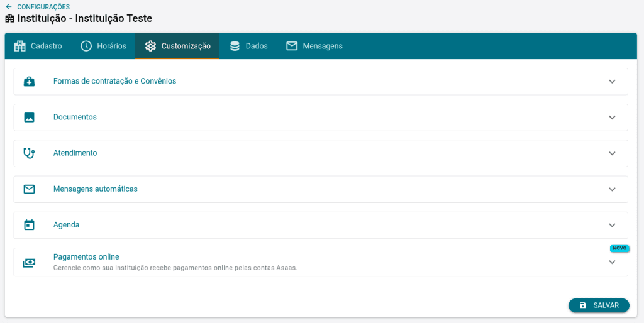Click the 'Documentos' section title

point(75,117)
